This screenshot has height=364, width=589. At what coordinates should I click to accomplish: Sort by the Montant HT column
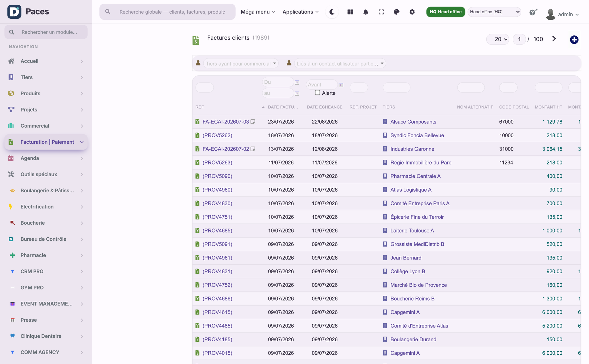pos(548,107)
